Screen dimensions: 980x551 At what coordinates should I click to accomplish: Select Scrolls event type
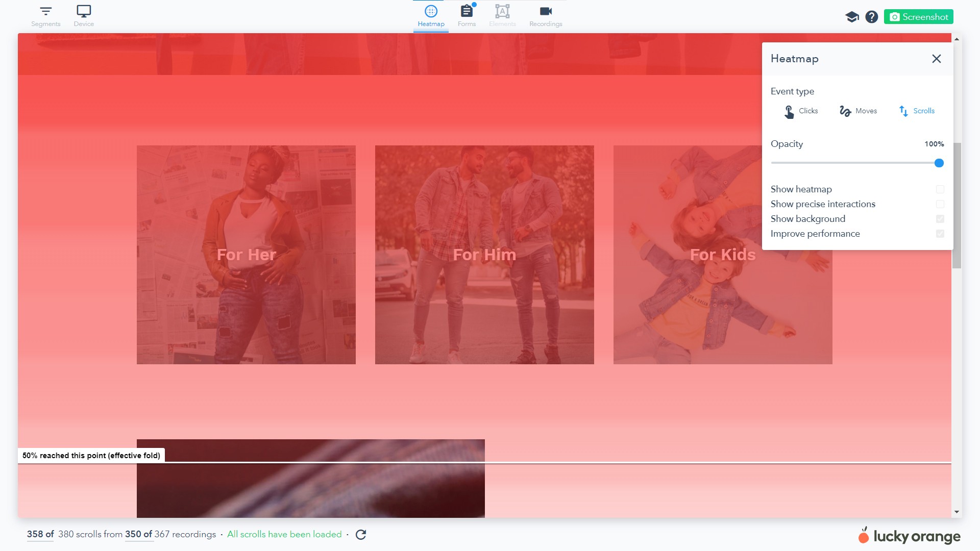[x=917, y=111]
